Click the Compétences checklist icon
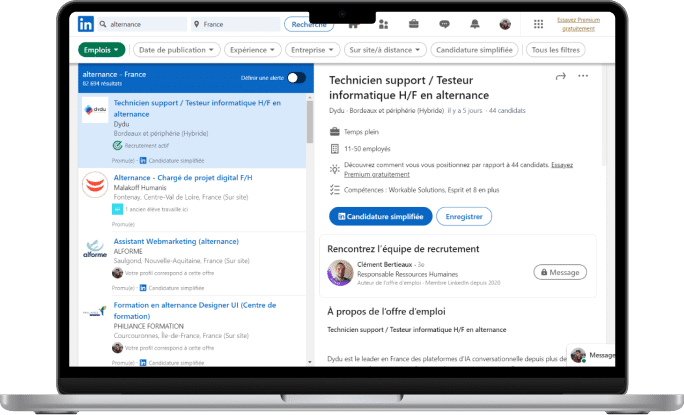Screen dimensions: 684x415 (x=335, y=190)
